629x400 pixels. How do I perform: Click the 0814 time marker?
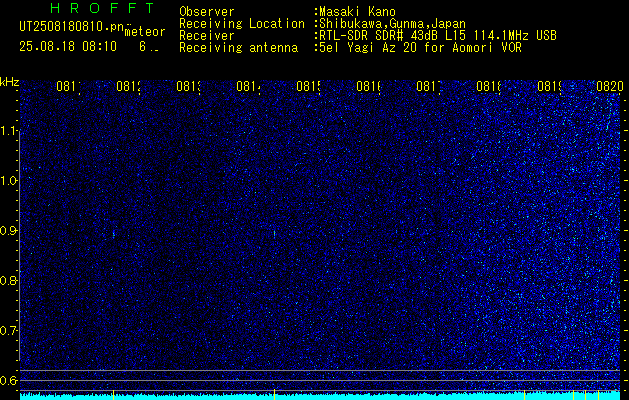coord(249,86)
